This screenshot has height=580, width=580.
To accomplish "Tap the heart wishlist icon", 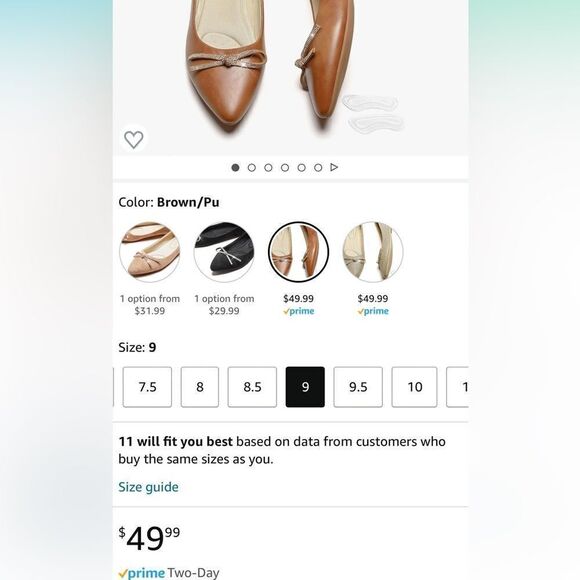I will click(x=134, y=139).
